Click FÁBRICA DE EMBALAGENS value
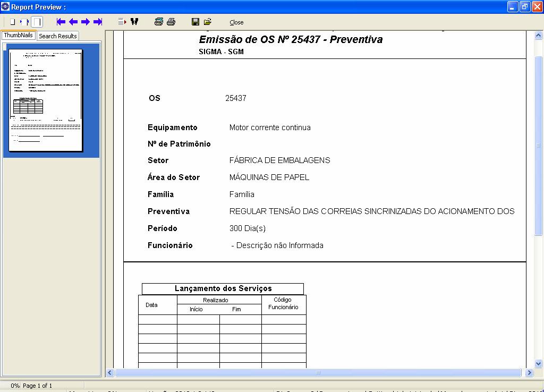Screen dimensions: 544x392 coord(279,160)
